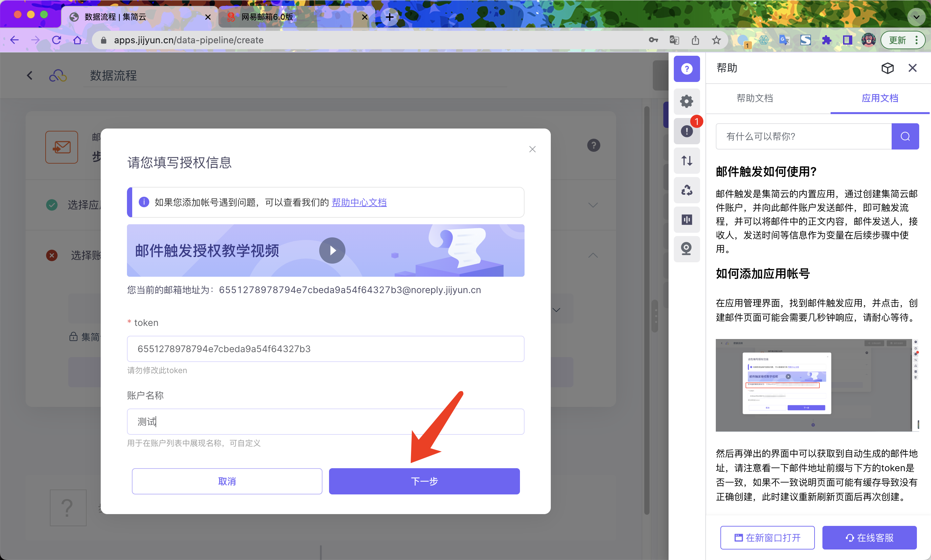Click the recycle arrows sidebar icon
The width and height of the screenshot is (931, 560).
click(x=686, y=190)
